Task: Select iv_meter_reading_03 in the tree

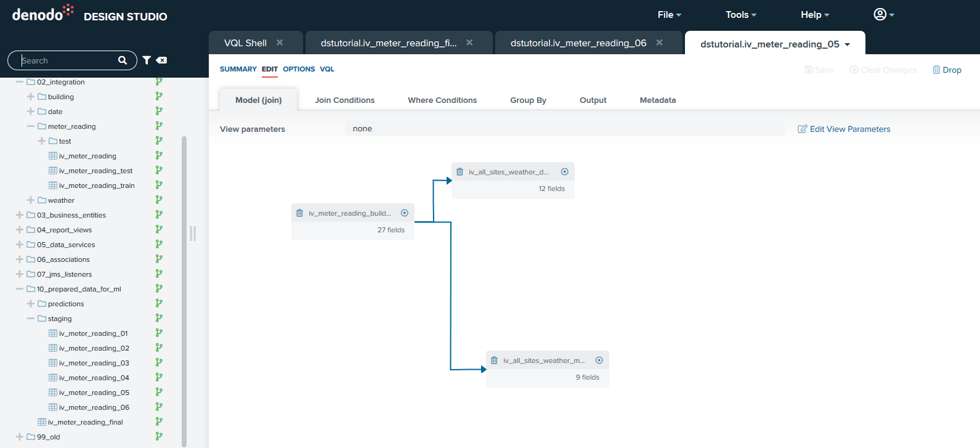Action: click(94, 363)
